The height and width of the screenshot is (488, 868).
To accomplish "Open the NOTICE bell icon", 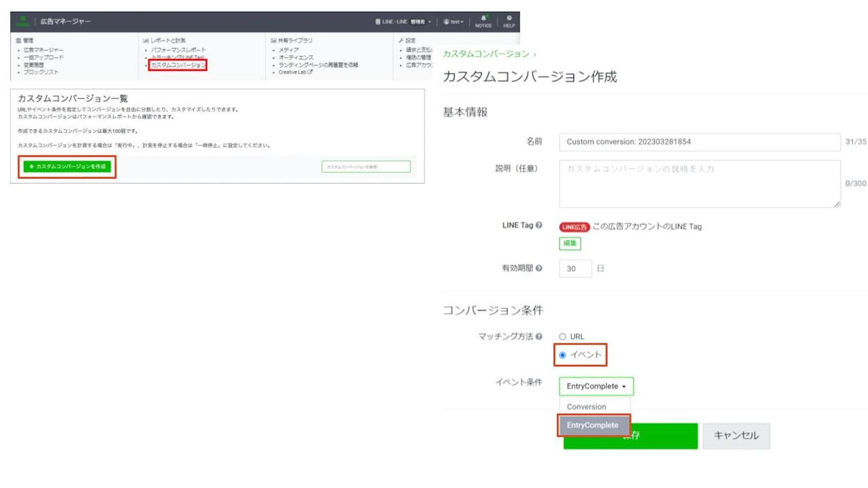I will click(x=483, y=21).
